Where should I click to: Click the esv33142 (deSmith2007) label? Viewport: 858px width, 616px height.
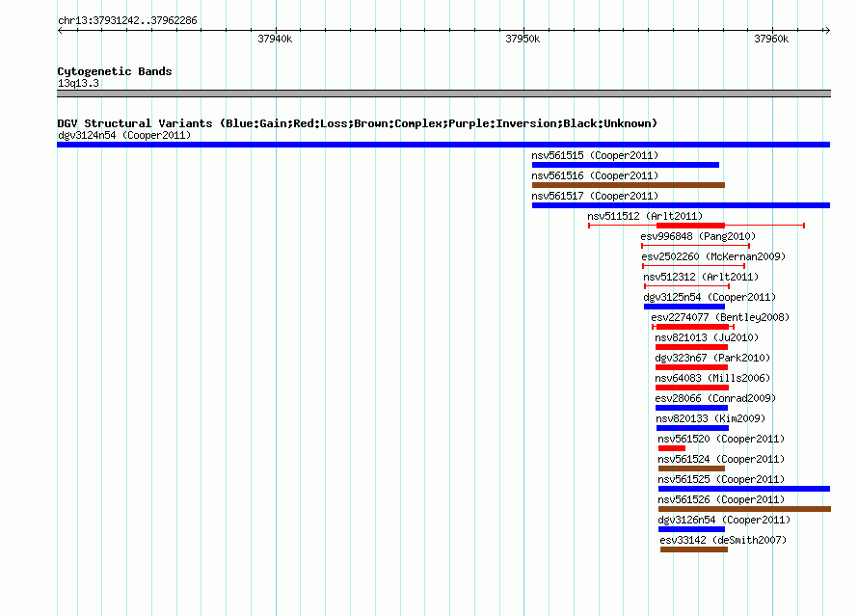point(723,540)
